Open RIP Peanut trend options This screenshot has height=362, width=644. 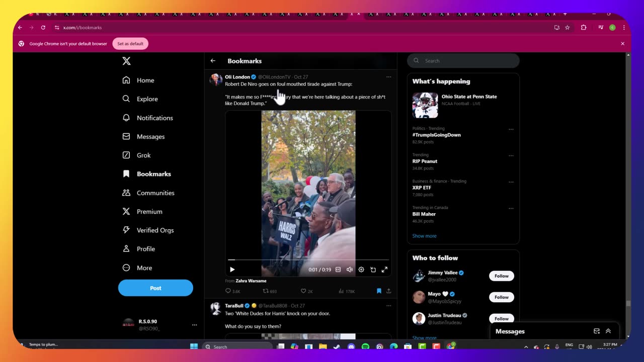click(511, 155)
